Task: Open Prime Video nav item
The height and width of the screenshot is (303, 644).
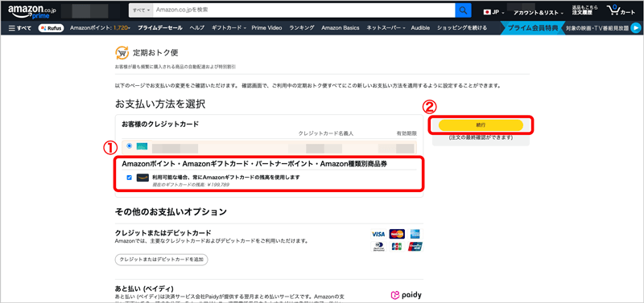Action: coord(266,28)
